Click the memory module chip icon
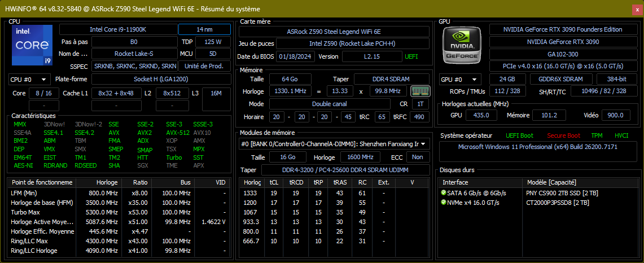Viewport: 644px width, 263px height. (420, 91)
